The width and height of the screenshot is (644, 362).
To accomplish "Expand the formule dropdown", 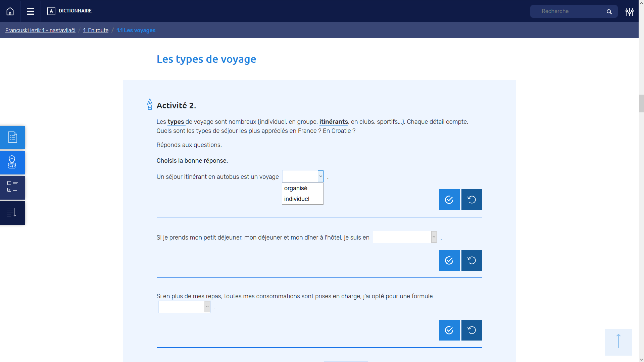I will pos(207,307).
